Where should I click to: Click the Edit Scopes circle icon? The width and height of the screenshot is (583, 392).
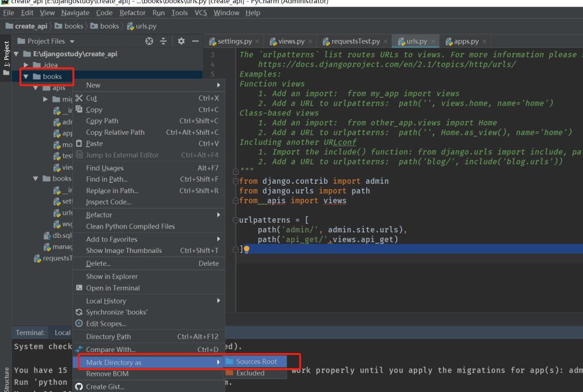pyautogui.click(x=79, y=324)
